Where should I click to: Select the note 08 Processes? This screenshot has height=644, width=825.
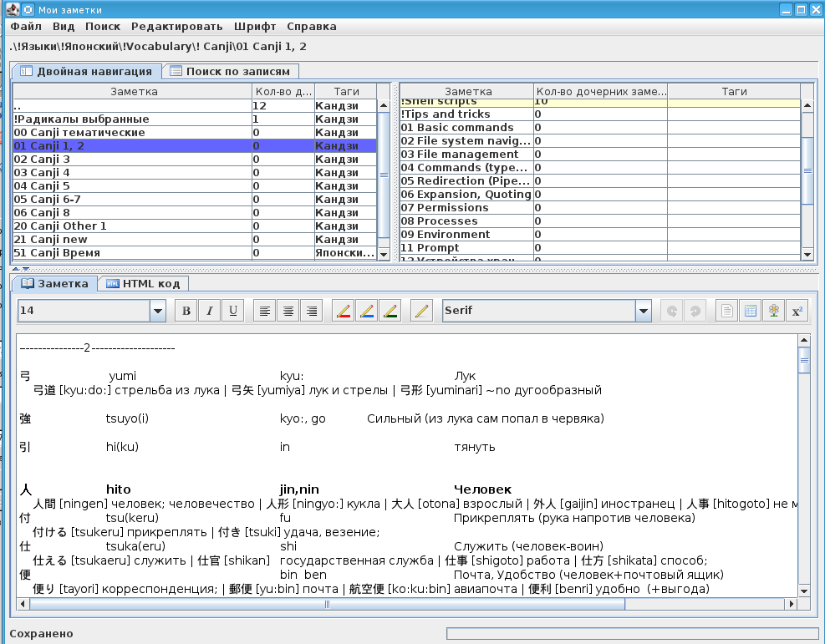click(x=466, y=221)
